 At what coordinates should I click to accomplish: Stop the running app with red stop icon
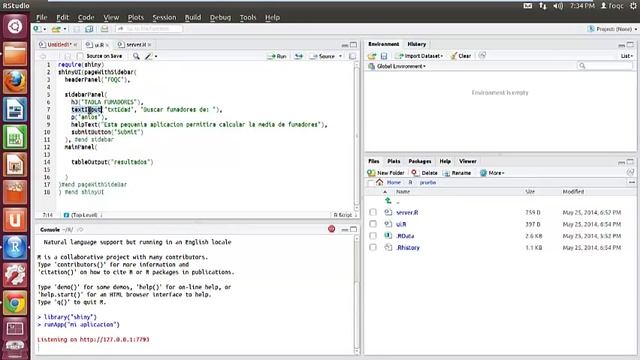point(331,229)
